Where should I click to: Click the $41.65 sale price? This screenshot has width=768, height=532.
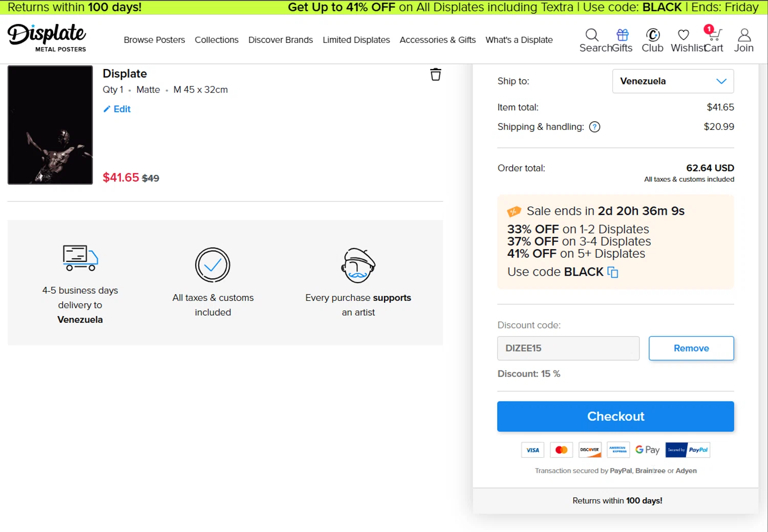[x=121, y=178]
